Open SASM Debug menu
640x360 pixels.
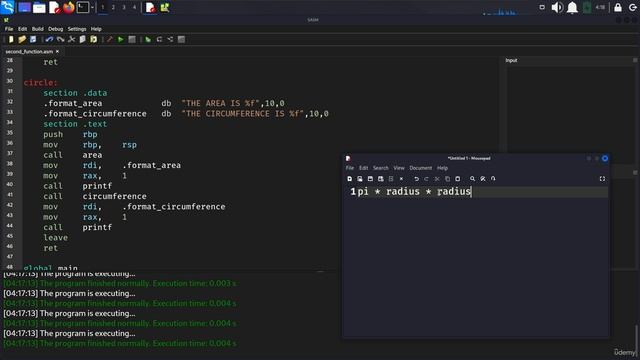56,29
